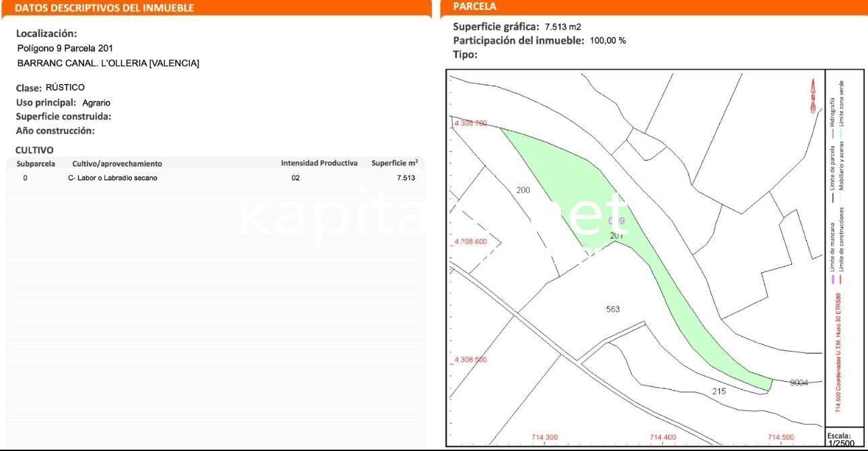The height and width of the screenshot is (451, 868).
Task: Click the 714.400 coordinate gridline label
Action: [x=662, y=436]
